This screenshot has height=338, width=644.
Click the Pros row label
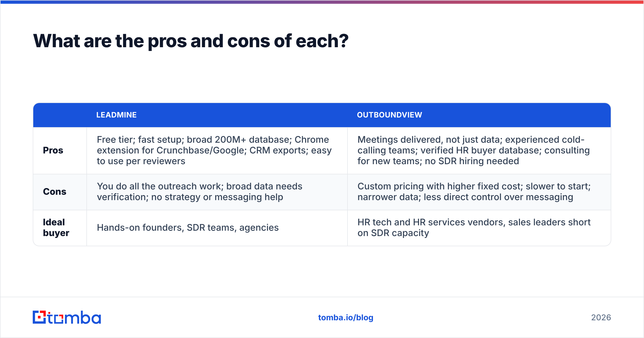click(53, 150)
